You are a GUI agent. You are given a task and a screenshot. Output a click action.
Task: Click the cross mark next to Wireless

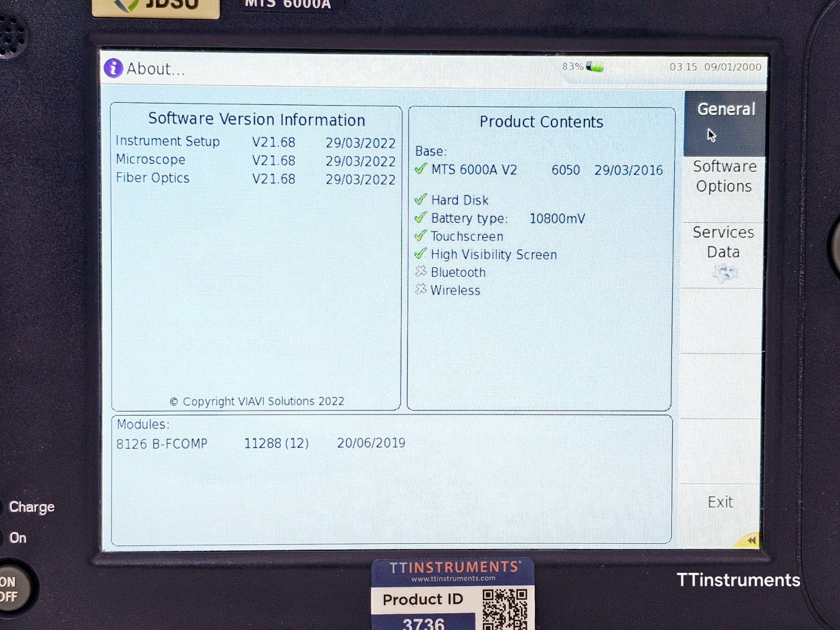[x=421, y=289]
